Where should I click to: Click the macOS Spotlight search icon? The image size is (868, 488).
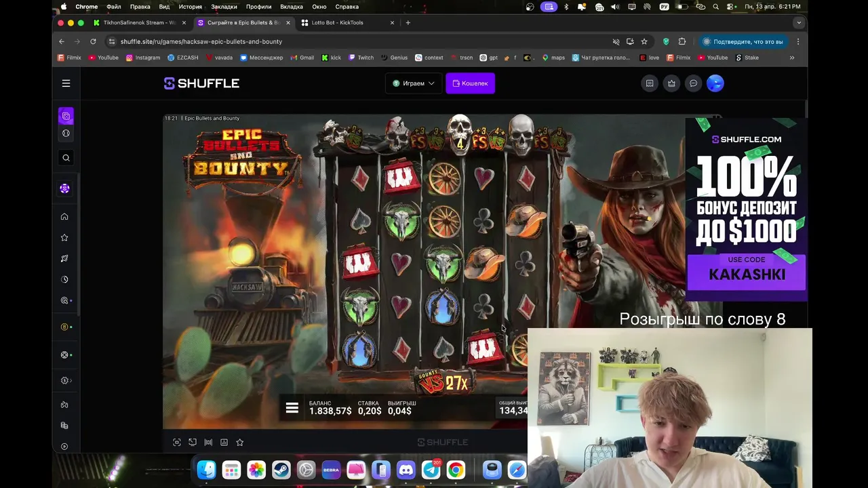[716, 7]
